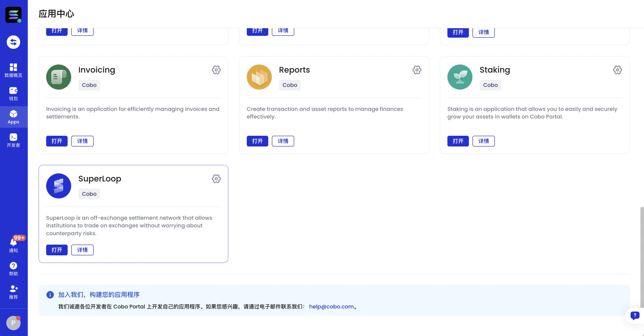Open 推荐 referral in sidebar
This screenshot has height=336, width=644.
click(13, 292)
